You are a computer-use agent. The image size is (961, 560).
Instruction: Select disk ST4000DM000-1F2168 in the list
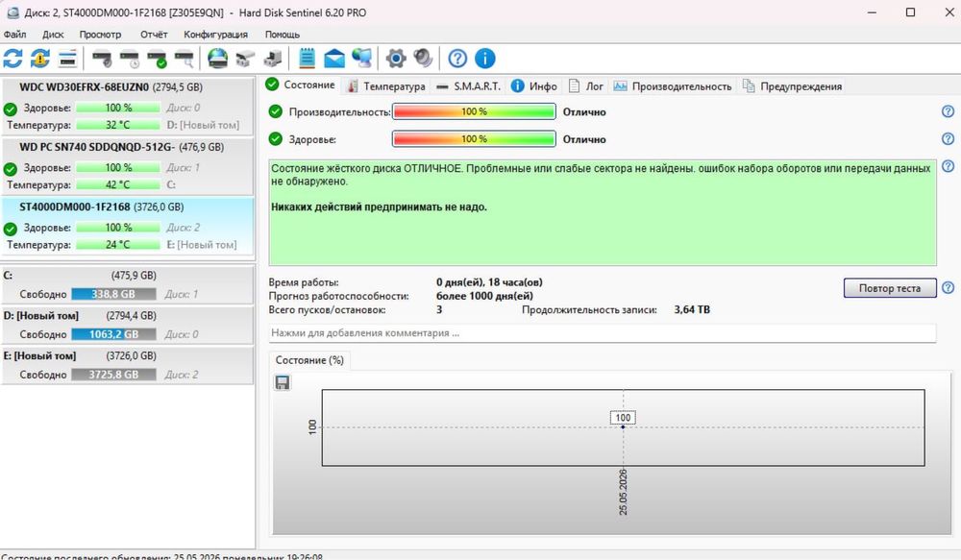coord(128,226)
